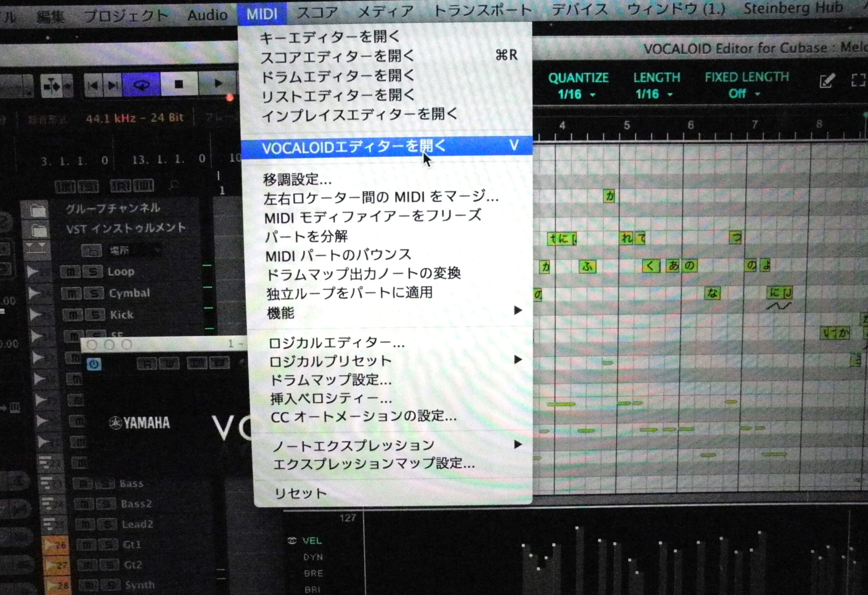Click the note with lyric ふ in piano roll
868x595 pixels.
tap(587, 267)
